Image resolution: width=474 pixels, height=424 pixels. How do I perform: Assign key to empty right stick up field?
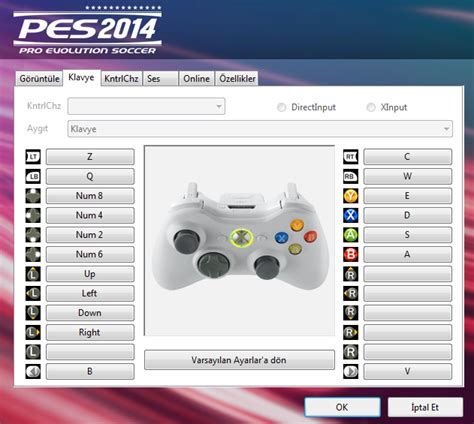click(x=408, y=274)
